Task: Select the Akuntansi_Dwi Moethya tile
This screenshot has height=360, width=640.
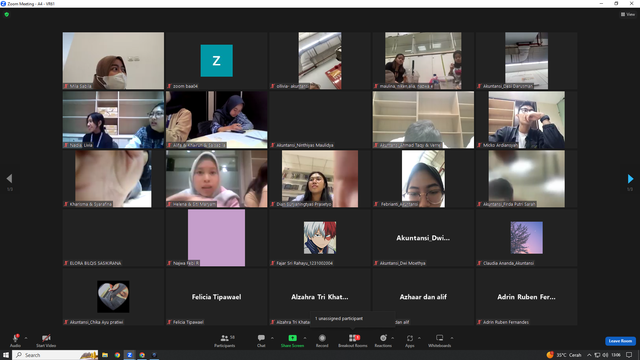Action: (x=423, y=238)
